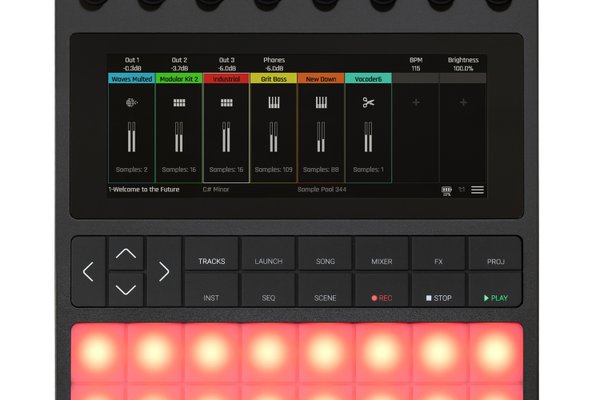Screen dimensions: 600x400
Task: Hit the green PLAY button
Action: (x=496, y=290)
